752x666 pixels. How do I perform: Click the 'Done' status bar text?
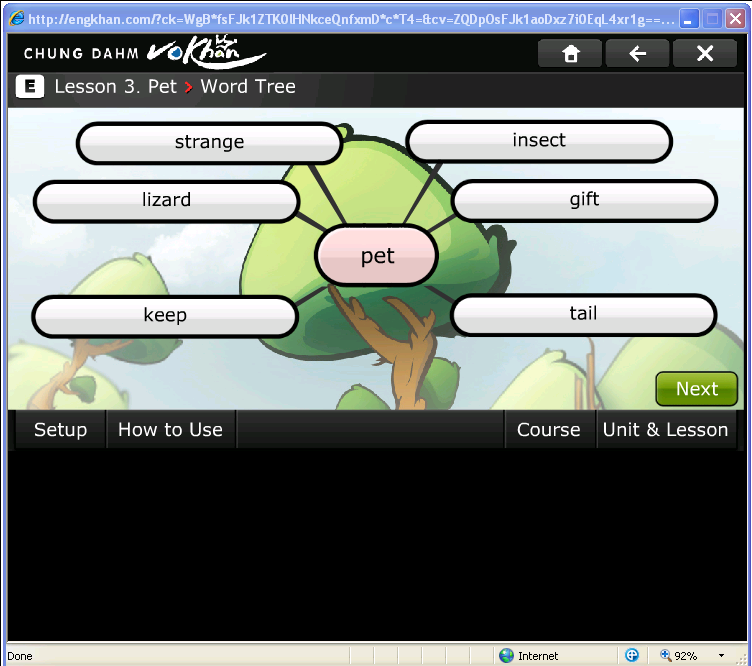[x=20, y=656]
